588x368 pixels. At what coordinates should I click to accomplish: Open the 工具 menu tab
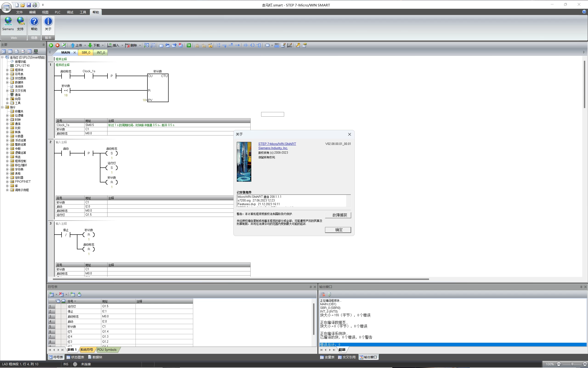[83, 12]
